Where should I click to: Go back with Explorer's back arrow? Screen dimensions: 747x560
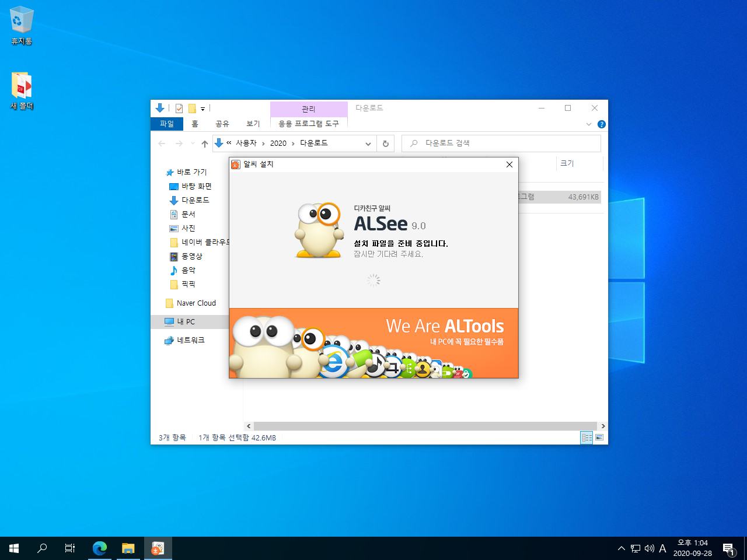pyautogui.click(x=162, y=143)
